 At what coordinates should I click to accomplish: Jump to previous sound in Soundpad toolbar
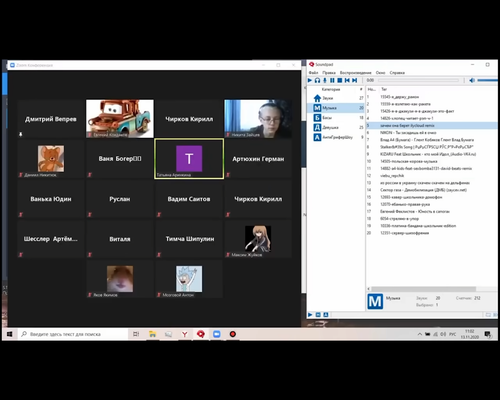[x=347, y=80]
